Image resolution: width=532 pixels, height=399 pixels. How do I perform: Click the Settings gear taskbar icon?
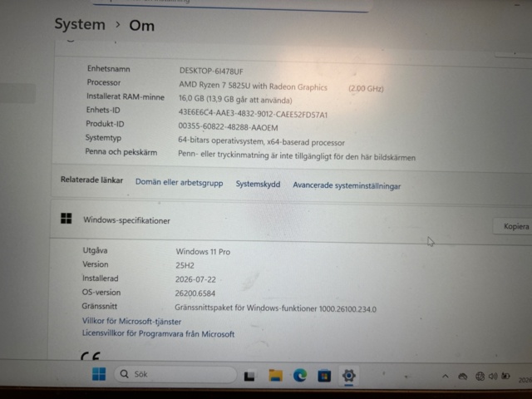(x=349, y=376)
